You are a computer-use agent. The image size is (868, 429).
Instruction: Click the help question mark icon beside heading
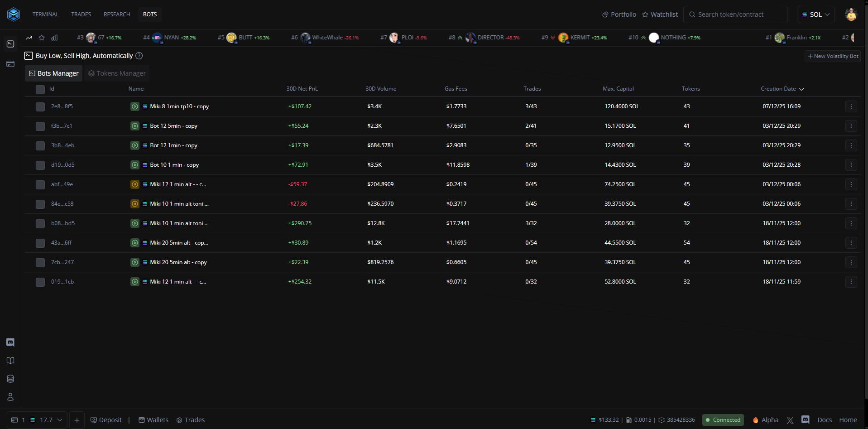(139, 56)
